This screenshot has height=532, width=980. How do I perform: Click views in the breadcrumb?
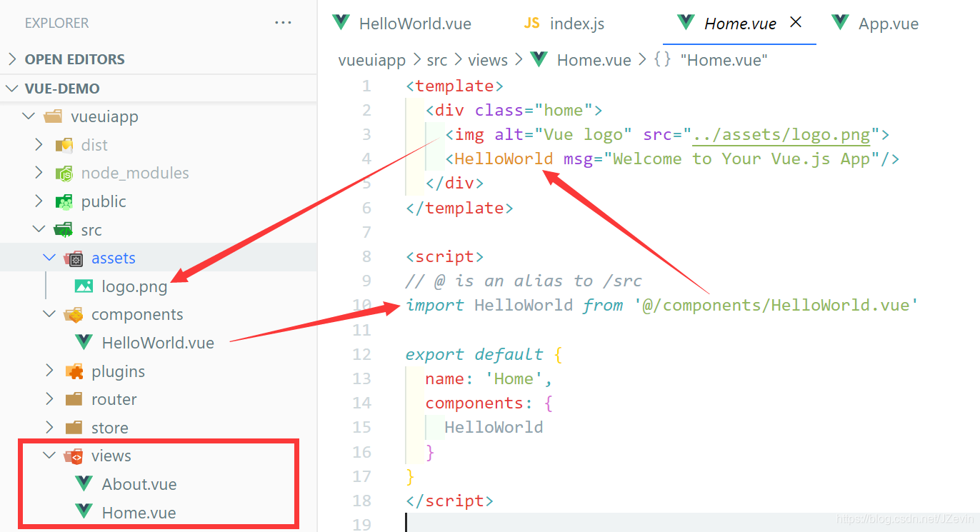[x=488, y=60]
